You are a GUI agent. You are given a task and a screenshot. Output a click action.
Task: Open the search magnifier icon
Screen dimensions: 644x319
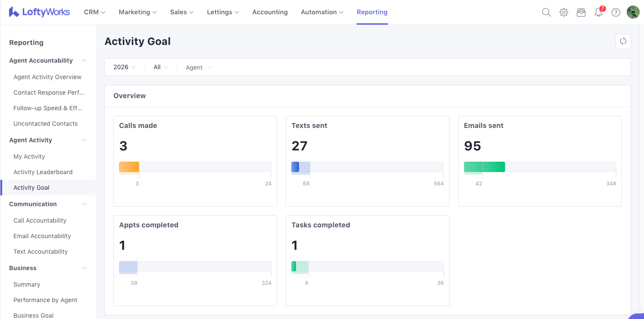546,13
